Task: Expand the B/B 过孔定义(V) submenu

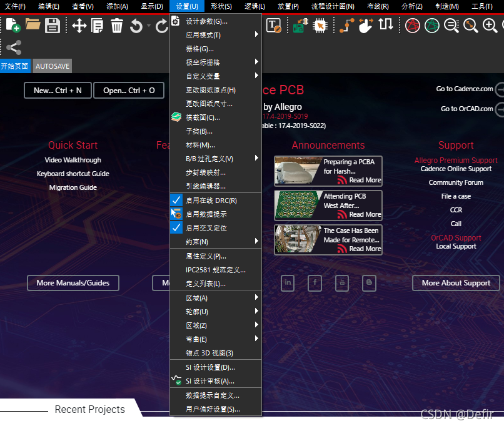Action: 216,159
